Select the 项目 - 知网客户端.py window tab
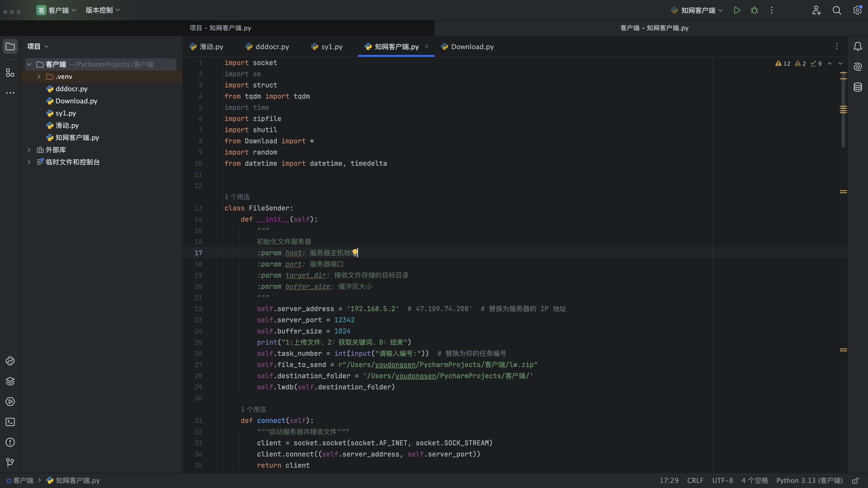The height and width of the screenshot is (488, 868). [x=217, y=28]
